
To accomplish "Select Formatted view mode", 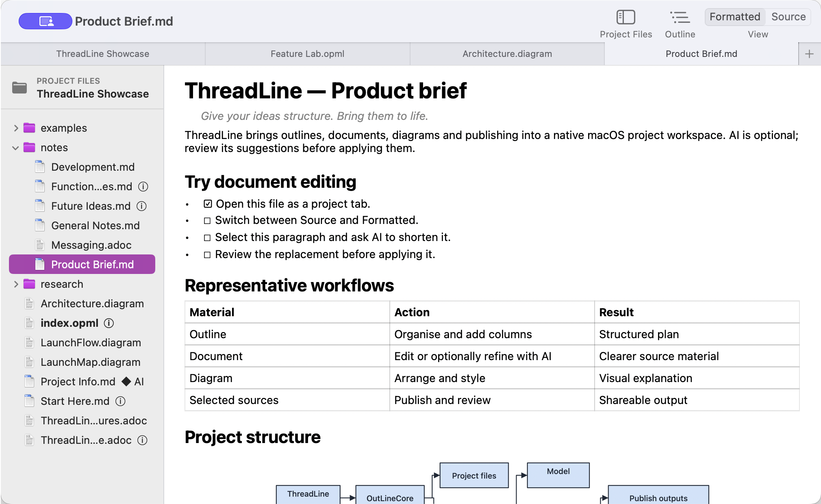I will click(x=735, y=17).
